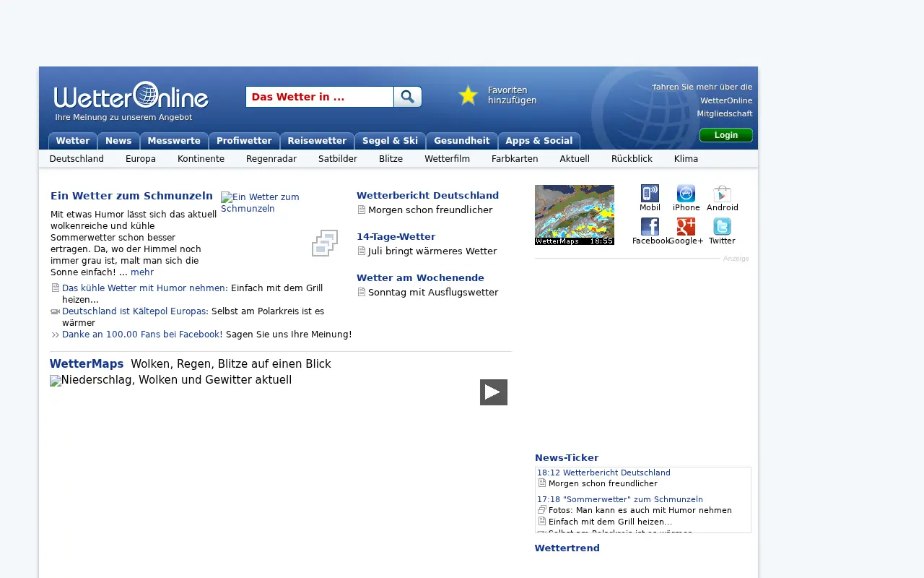Open Rückblick submenu item

pos(632,159)
